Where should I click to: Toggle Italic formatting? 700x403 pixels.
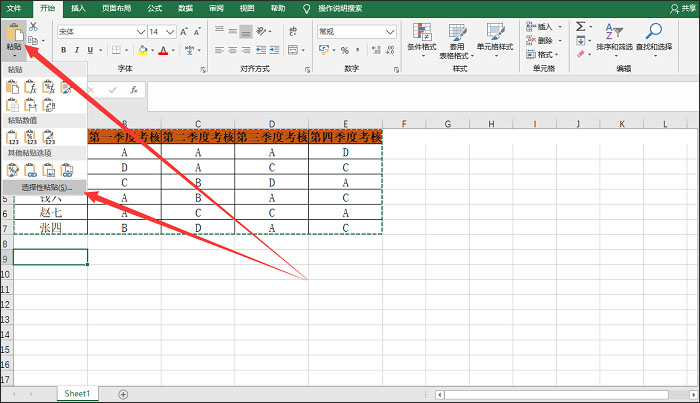tap(77, 50)
